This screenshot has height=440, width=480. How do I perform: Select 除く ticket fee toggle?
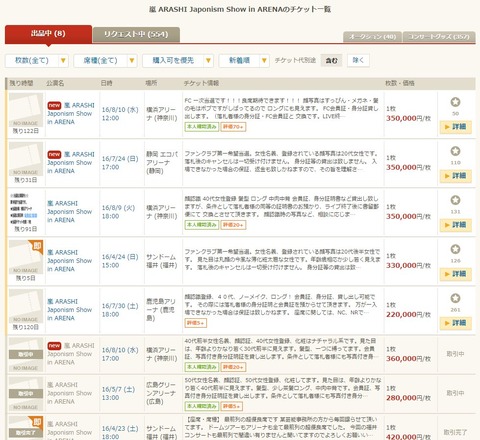point(358,60)
